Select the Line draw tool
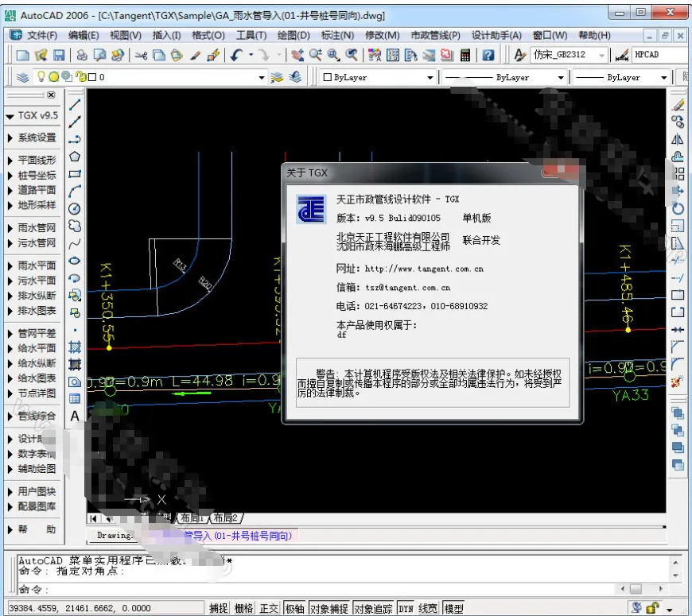The width and height of the screenshot is (692, 616). pos(75,104)
